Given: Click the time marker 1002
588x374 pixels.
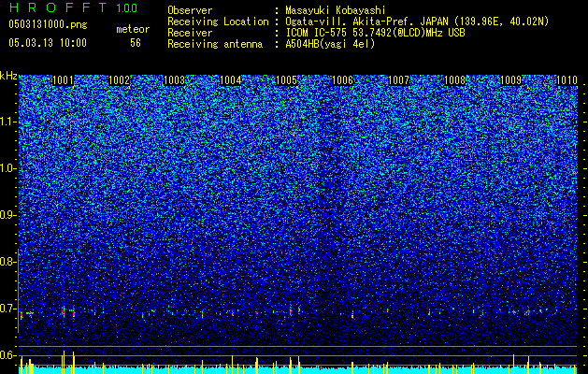Looking at the screenshot, I should 119,80.
